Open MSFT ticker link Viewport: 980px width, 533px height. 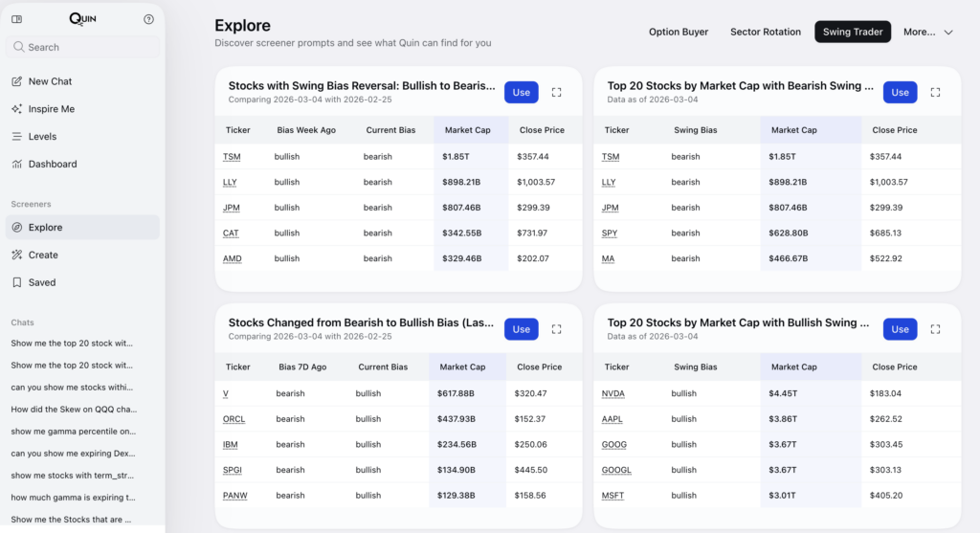pos(612,496)
